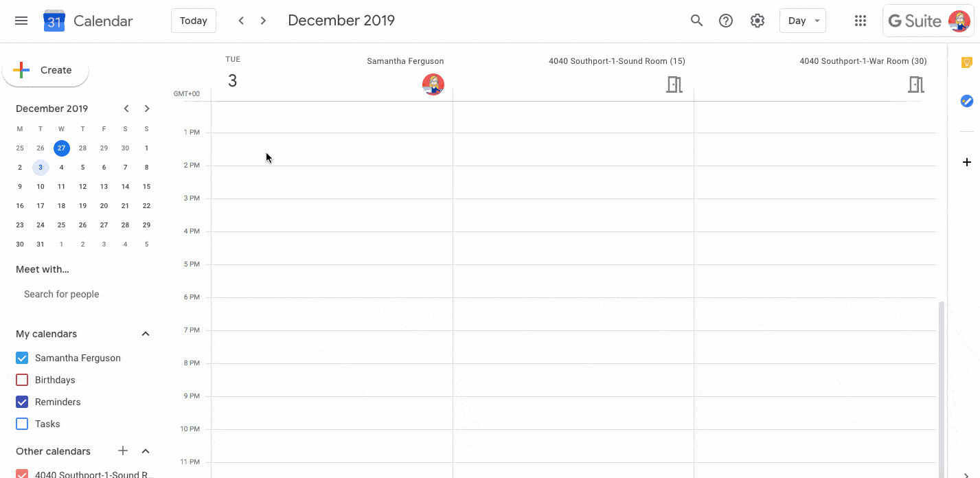Click Get add-ons plus in right sidebar

click(967, 162)
